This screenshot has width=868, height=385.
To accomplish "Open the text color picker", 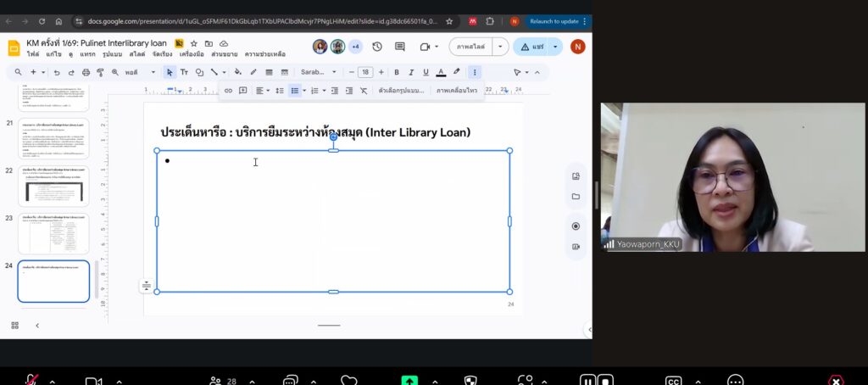I will tap(441, 72).
